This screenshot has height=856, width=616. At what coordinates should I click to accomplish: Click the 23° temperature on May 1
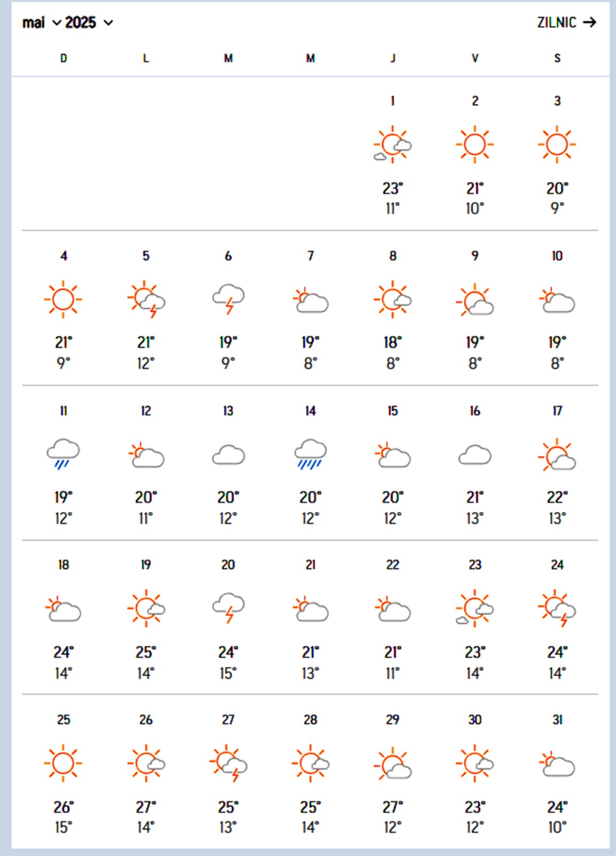[392, 188]
